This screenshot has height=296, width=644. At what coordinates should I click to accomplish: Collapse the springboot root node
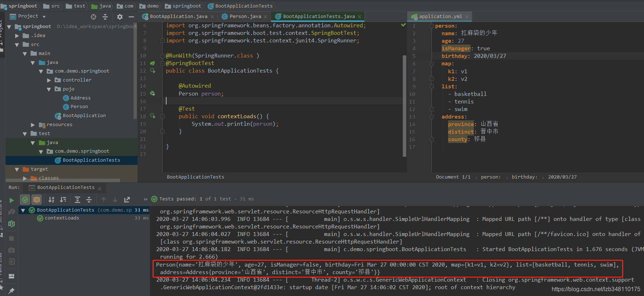pos(9,27)
